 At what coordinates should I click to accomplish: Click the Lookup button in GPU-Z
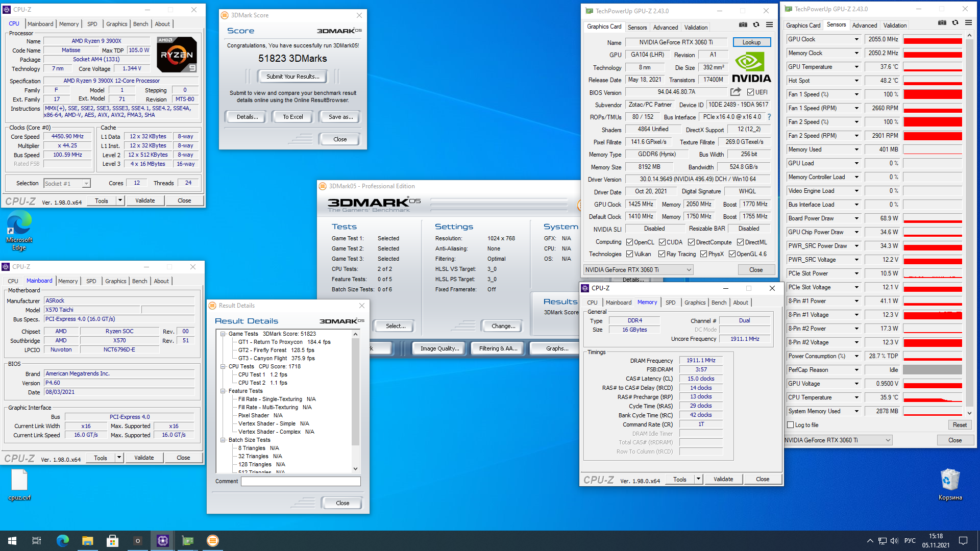(x=751, y=42)
